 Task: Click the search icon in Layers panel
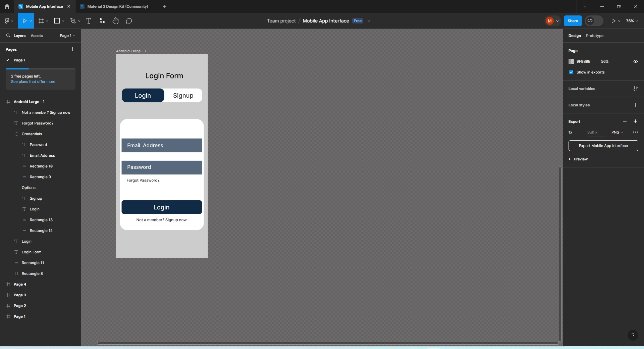point(8,35)
